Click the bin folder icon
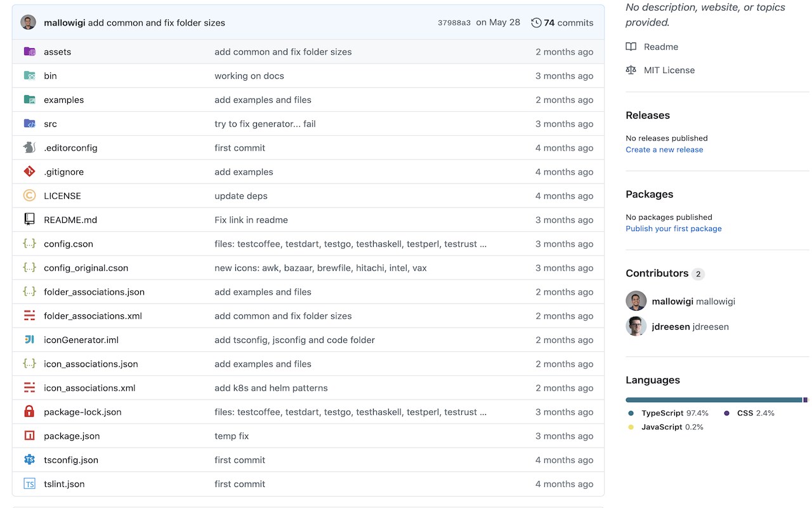 29,76
